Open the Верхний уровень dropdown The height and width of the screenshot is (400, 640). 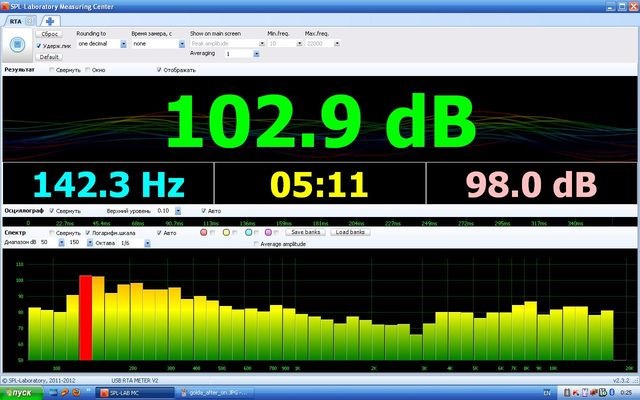click(178, 211)
